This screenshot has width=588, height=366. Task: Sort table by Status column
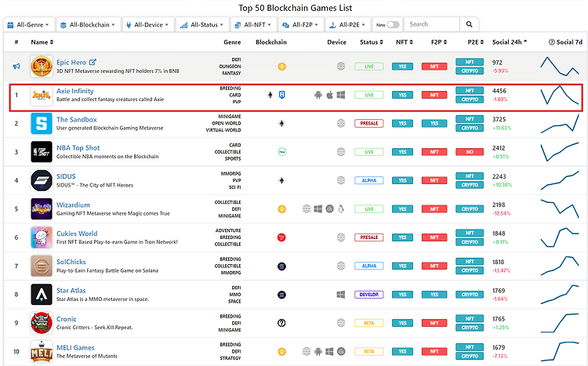tap(372, 42)
